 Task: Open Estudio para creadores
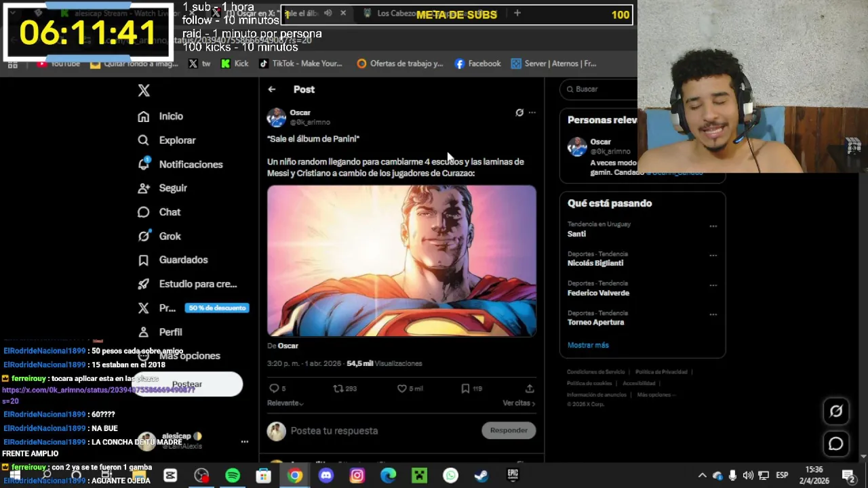point(186,284)
